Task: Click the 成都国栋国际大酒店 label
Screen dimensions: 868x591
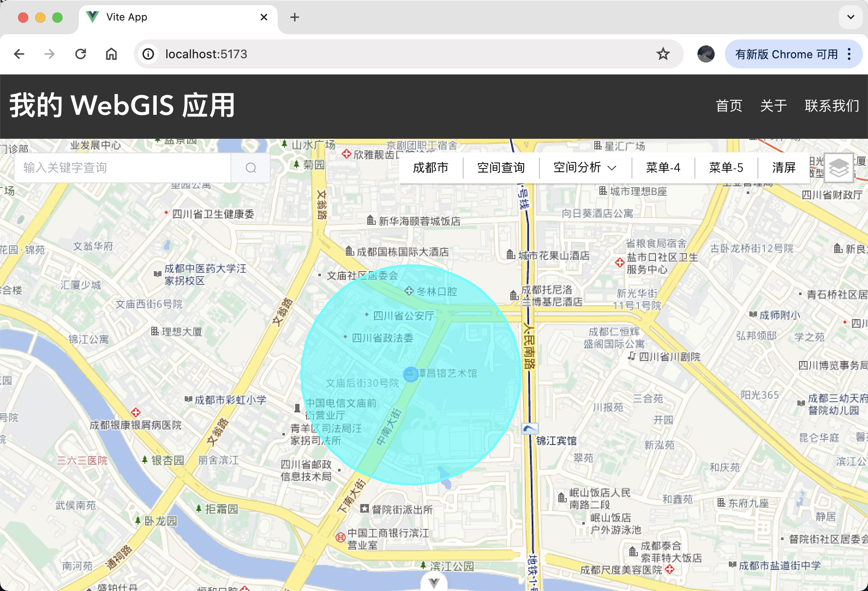Action: tap(403, 252)
